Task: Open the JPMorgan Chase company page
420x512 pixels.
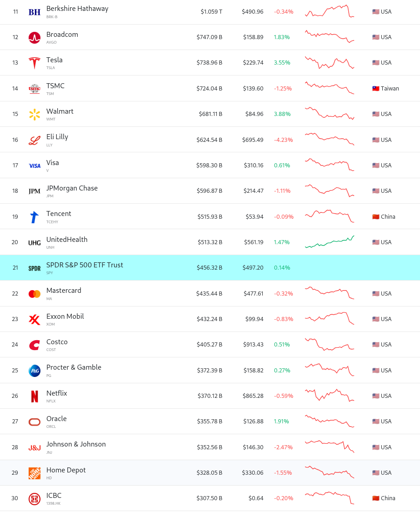Action: [72, 188]
